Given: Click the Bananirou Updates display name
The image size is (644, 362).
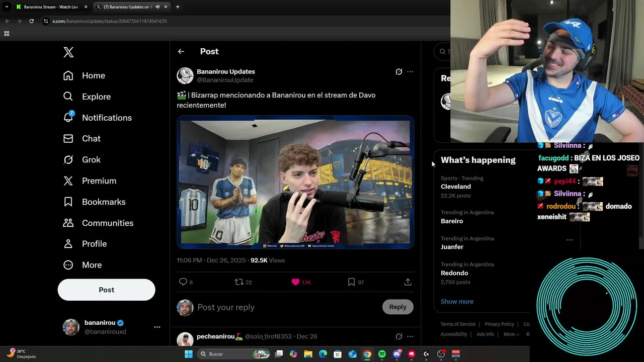Looking at the screenshot, I should 226,71.
